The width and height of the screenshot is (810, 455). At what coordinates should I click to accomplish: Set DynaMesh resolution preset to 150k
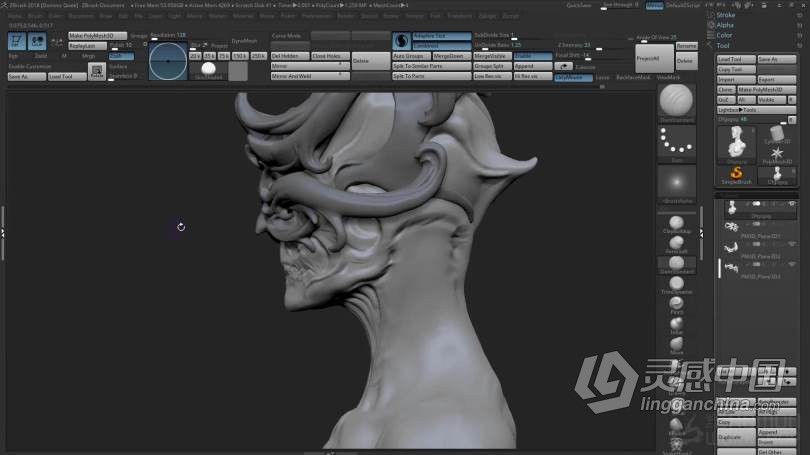pyautogui.click(x=240, y=56)
